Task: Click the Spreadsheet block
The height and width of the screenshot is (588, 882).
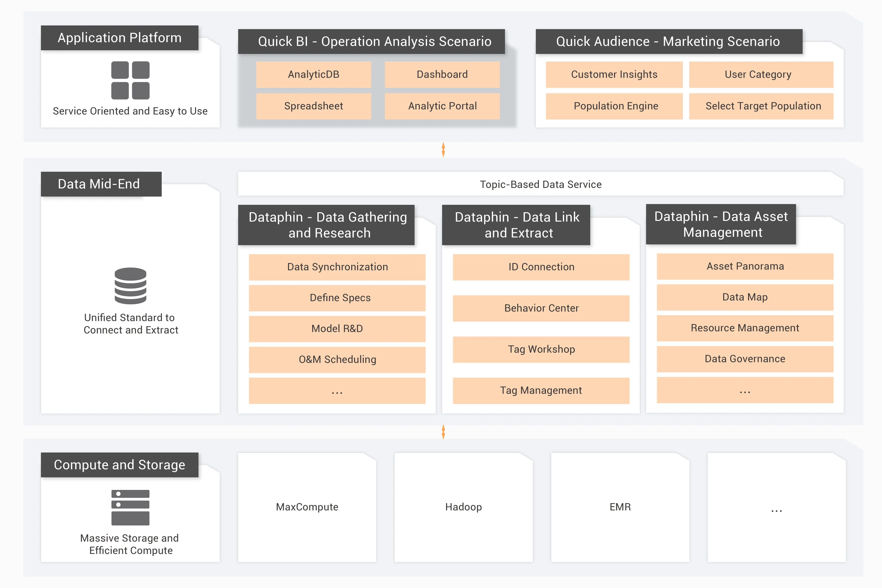Action: pos(313,106)
